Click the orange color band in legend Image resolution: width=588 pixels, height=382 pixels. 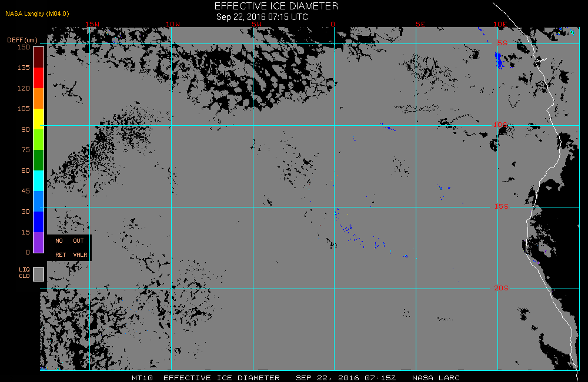(x=39, y=98)
